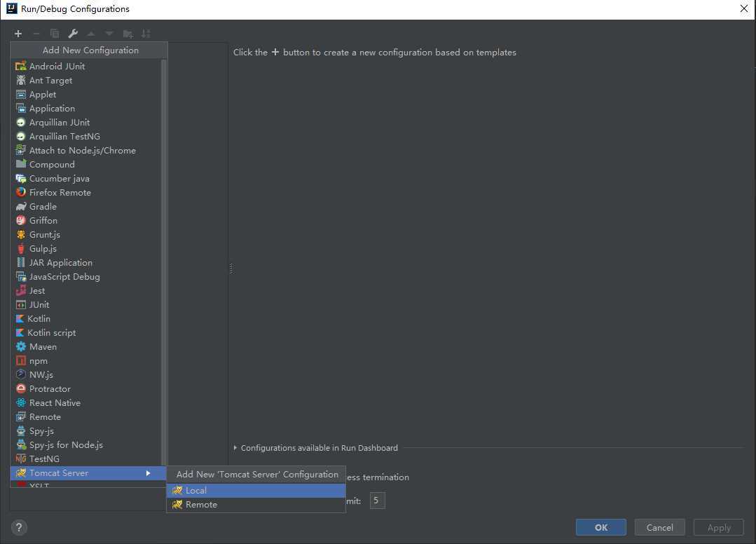Click the Sort Configurations icon
756x544 pixels.
click(146, 33)
